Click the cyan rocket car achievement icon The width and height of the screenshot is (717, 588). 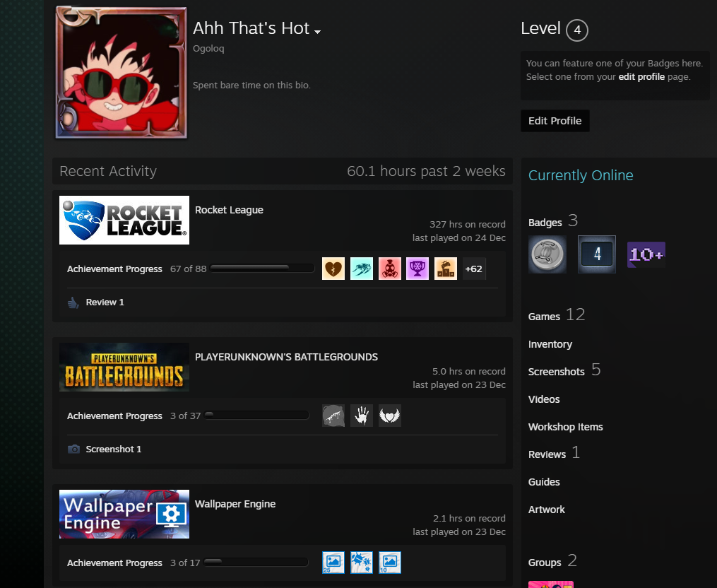(362, 268)
